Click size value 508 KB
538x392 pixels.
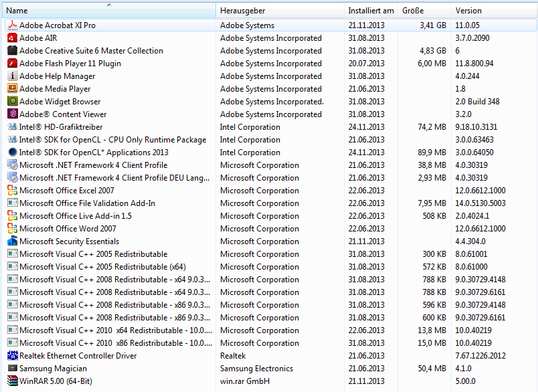point(434,215)
